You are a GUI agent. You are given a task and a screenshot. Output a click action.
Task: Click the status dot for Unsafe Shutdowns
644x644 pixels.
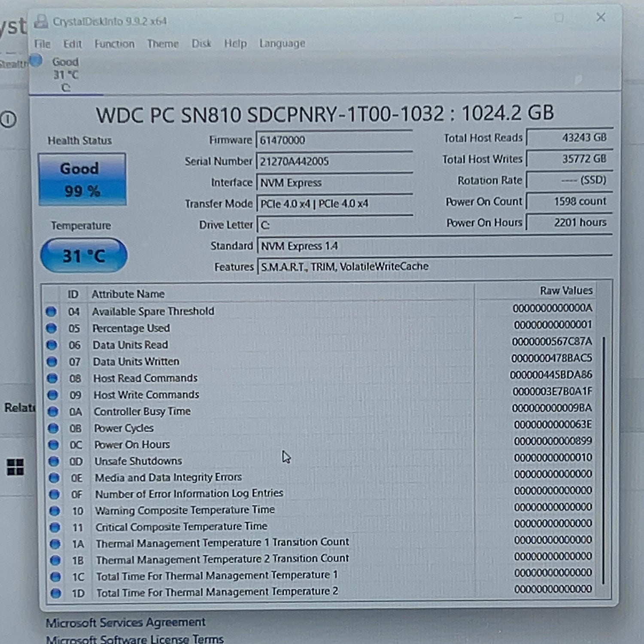(54, 461)
